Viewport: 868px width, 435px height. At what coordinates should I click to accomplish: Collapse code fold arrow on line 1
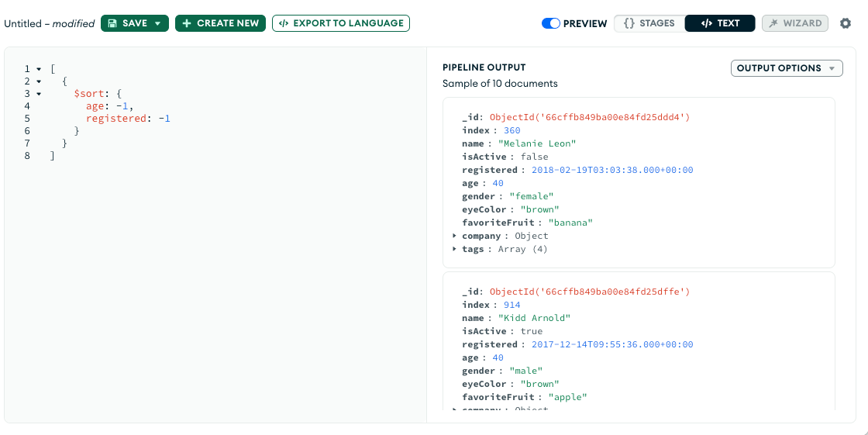point(39,69)
